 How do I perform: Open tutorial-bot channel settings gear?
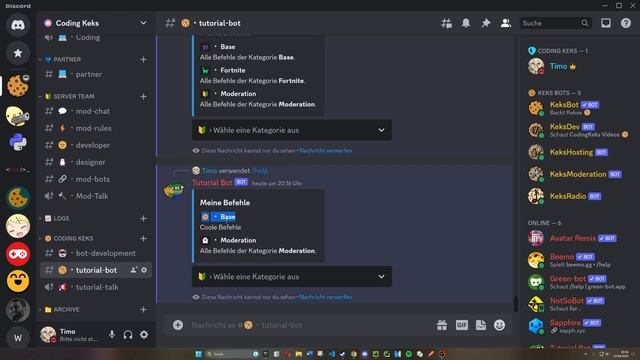(x=144, y=270)
